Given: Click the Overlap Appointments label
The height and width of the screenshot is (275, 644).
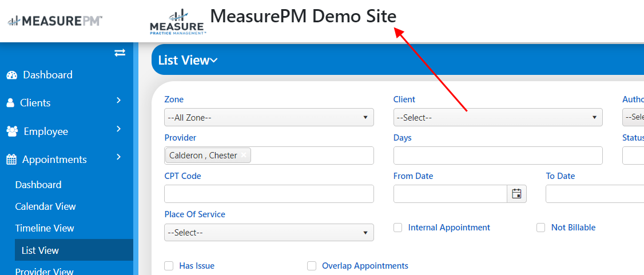Looking at the screenshot, I should 365,266.
